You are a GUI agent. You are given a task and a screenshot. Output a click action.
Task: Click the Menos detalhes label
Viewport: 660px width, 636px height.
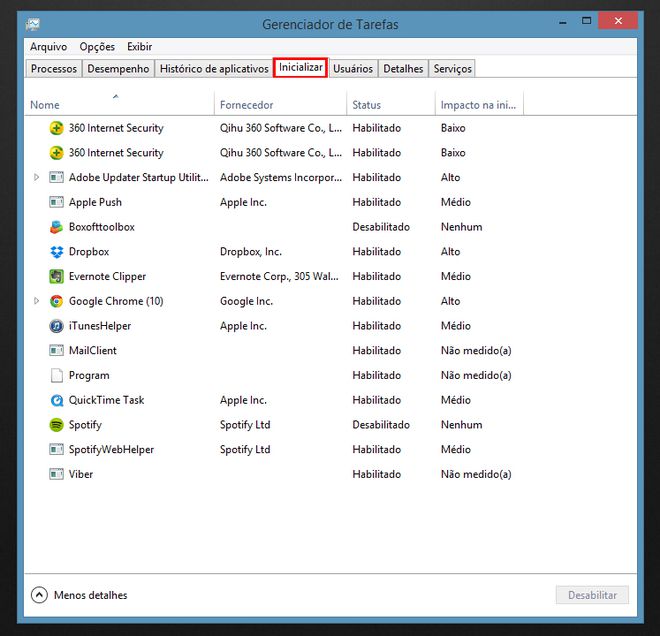90,595
